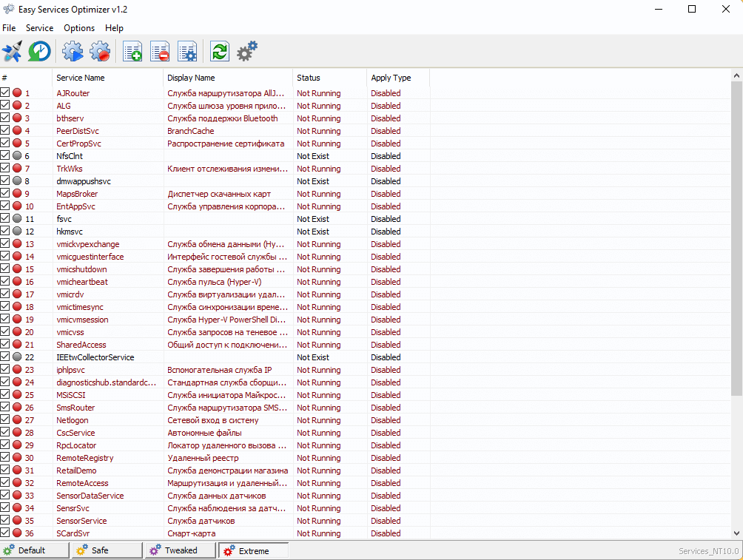Click BranchCache display name cell

pyautogui.click(x=190, y=131)
